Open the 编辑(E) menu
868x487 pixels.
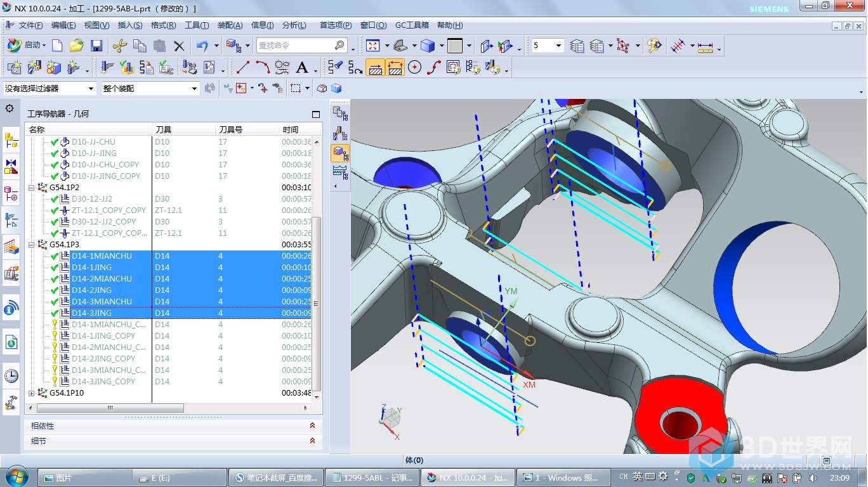[x=63, y=25]
